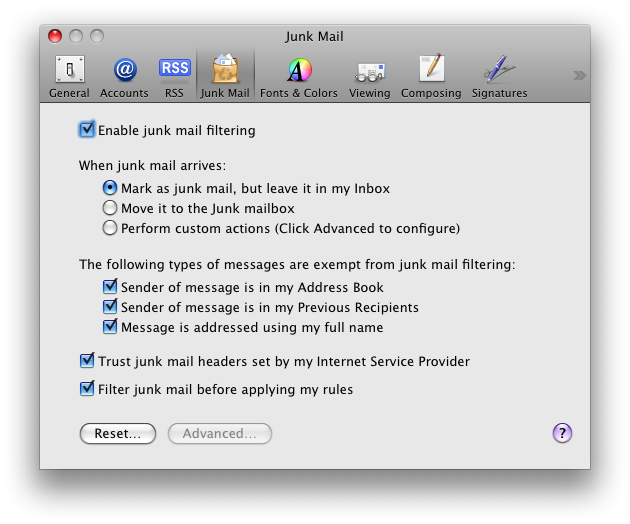Image resolution: width=630 pixels, height=524 pixels.
Task: Close the Junk Mail preferences window
Action: (x=55, y=36)
